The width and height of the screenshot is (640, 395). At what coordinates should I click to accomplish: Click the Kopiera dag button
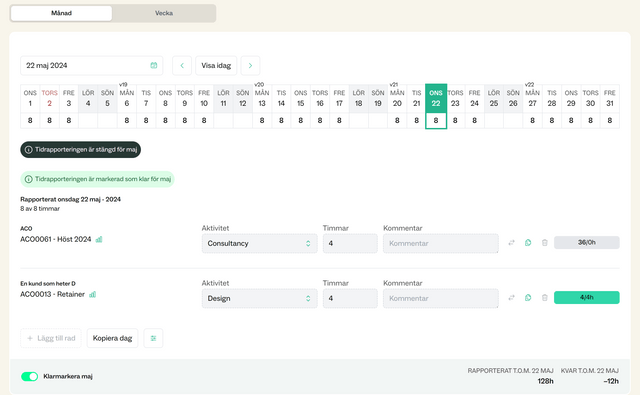tap(112, 338)
